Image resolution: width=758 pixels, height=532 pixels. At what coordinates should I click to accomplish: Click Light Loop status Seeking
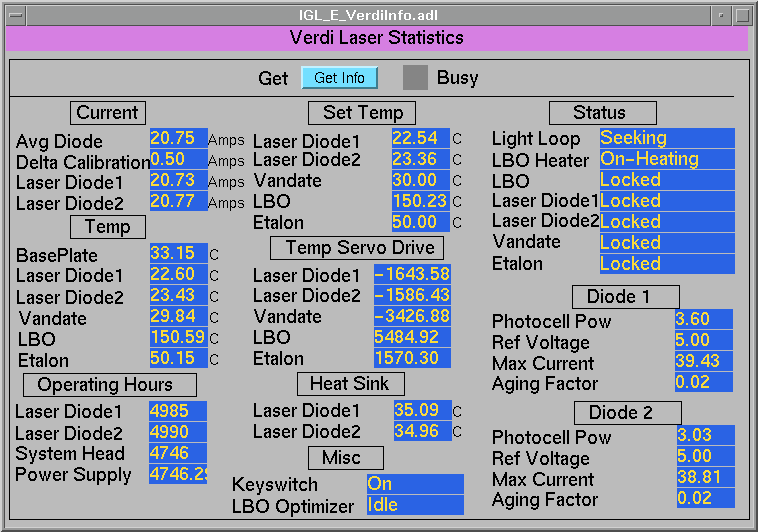[x=667, y=138]
